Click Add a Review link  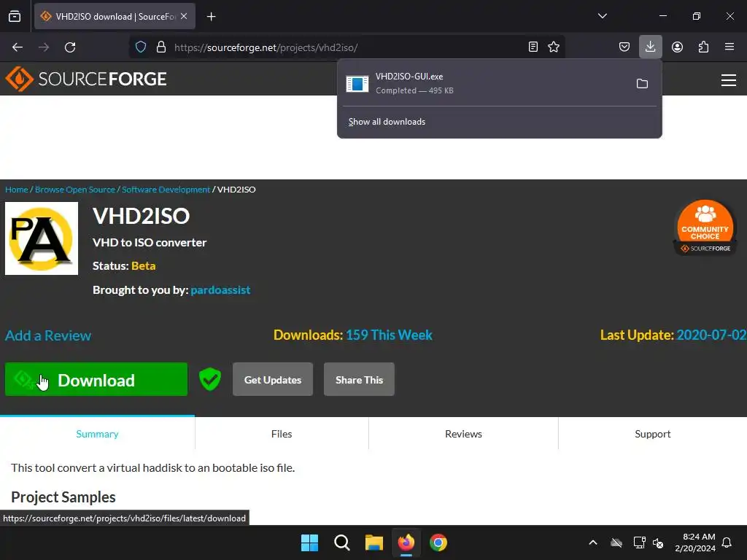[x=48, y=335]
